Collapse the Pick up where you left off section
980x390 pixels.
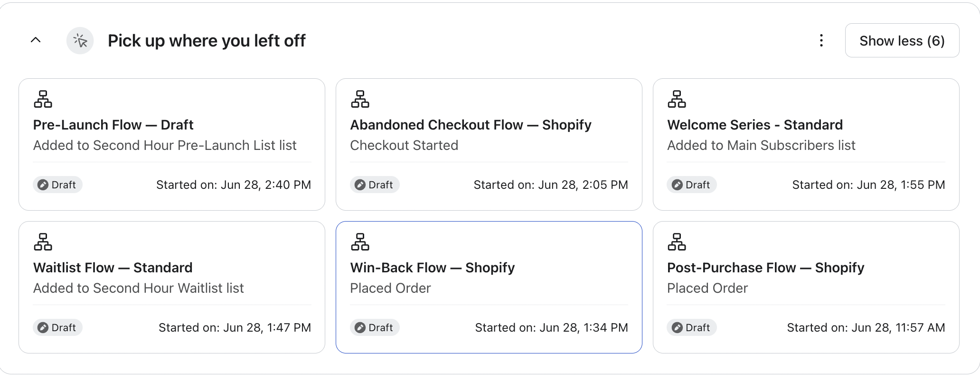point(36,40)
